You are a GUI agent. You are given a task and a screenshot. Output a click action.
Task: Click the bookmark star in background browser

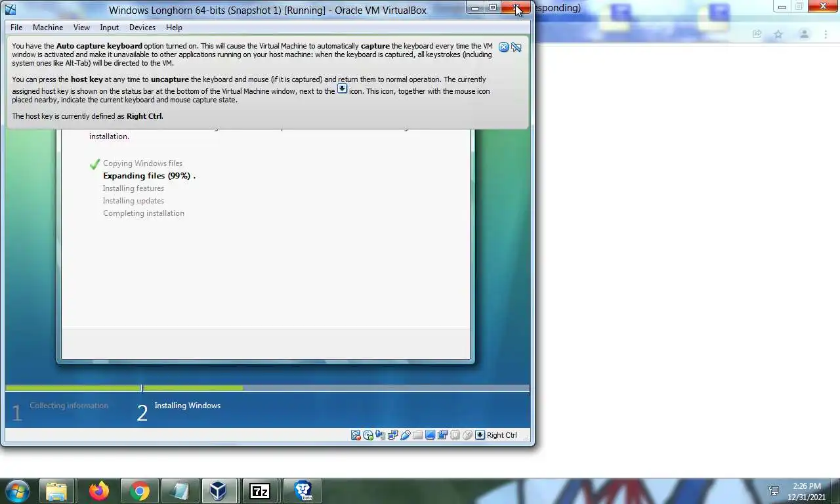click(x=778, y=34)
